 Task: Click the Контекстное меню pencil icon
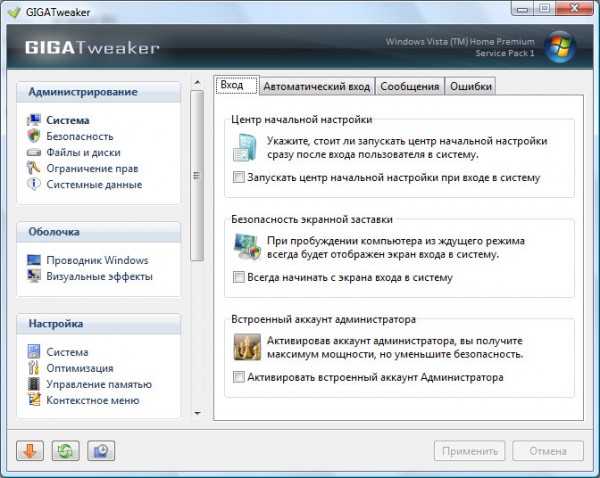click(34, 400)
